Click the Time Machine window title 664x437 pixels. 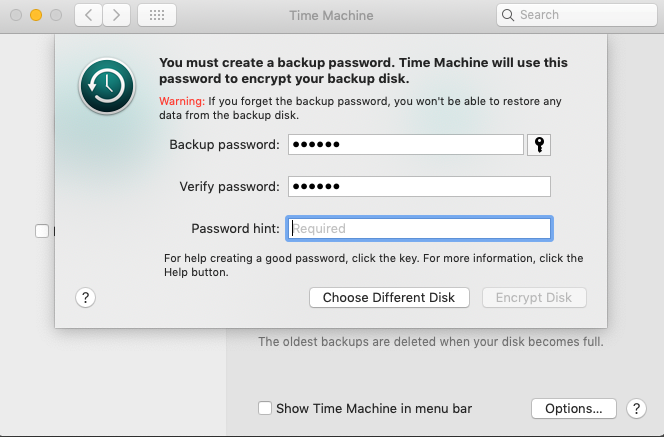pyautogui.click(x=330, y=15)
